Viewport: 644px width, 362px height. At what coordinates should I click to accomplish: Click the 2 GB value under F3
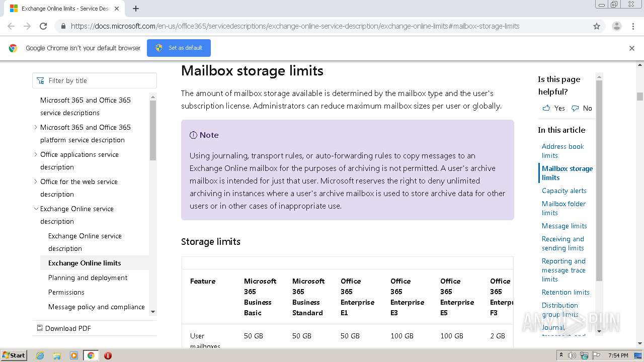[x=498, y=336]
